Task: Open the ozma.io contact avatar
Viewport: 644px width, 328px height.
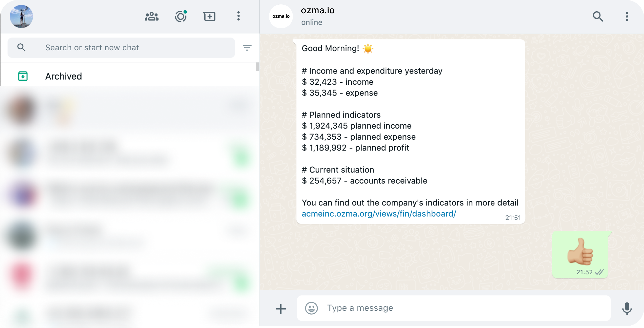Action: click(281, 16)
